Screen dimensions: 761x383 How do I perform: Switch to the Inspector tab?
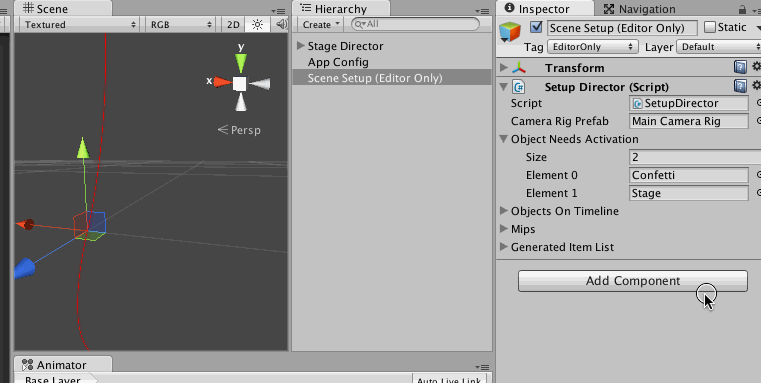(x=545, y=9)
